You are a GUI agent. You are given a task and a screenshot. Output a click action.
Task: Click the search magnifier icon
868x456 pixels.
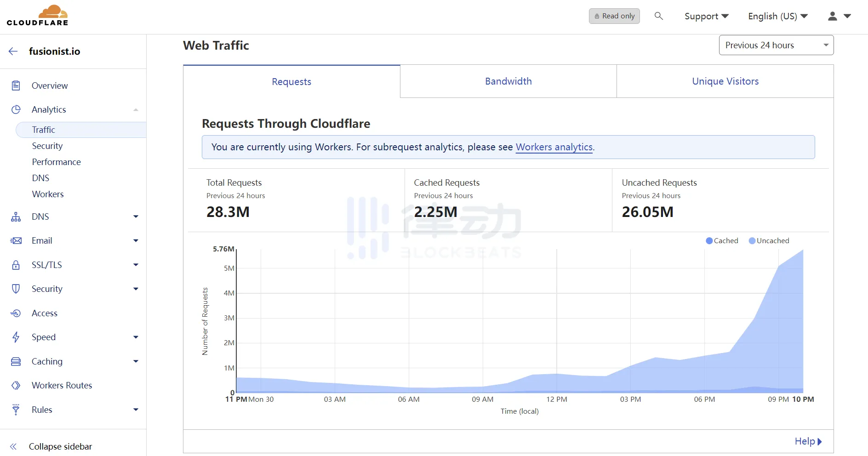tap(658, 16)
